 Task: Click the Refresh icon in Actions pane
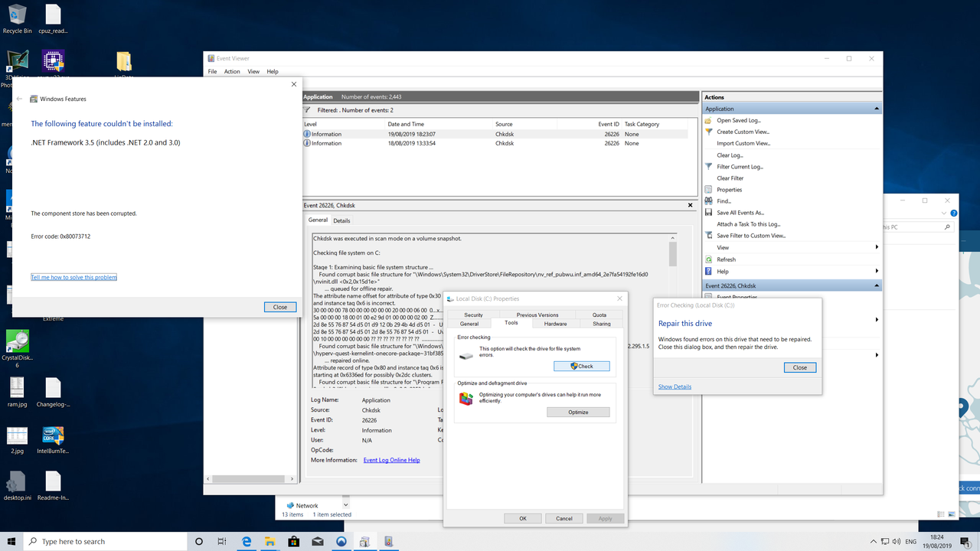click(709, 259)
